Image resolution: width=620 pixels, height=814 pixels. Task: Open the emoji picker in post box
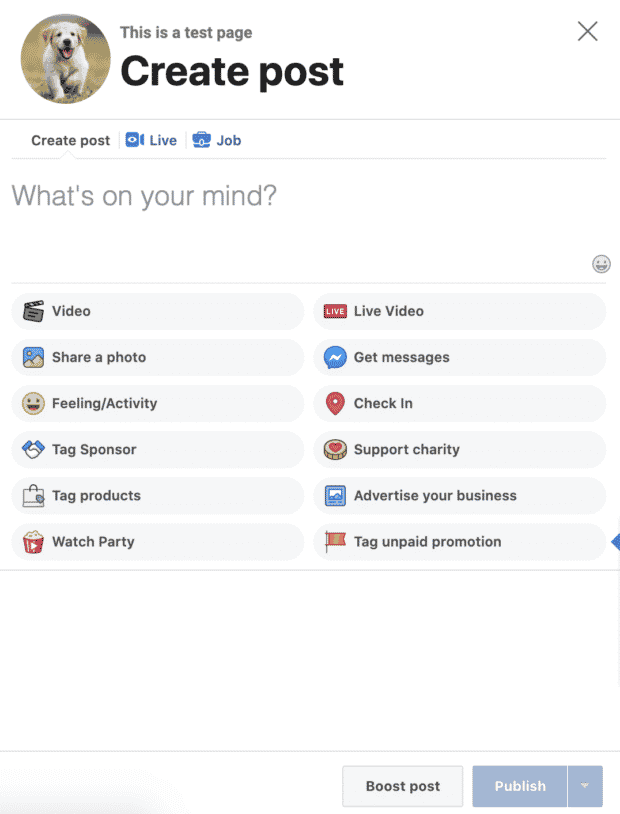pyautogui.click(x=601, y=264)
